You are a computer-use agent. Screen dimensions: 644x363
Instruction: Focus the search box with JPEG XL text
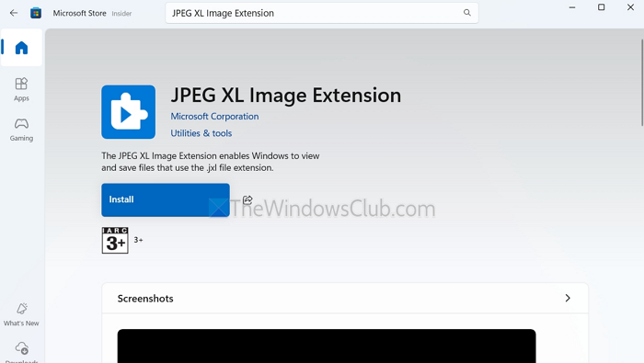click(x=322, y=13)
